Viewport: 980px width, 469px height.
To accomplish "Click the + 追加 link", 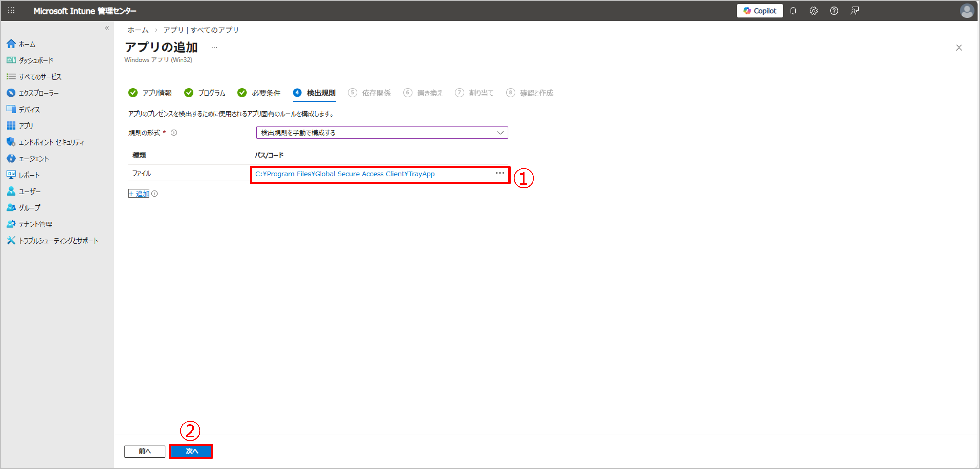I will point(139,194).
